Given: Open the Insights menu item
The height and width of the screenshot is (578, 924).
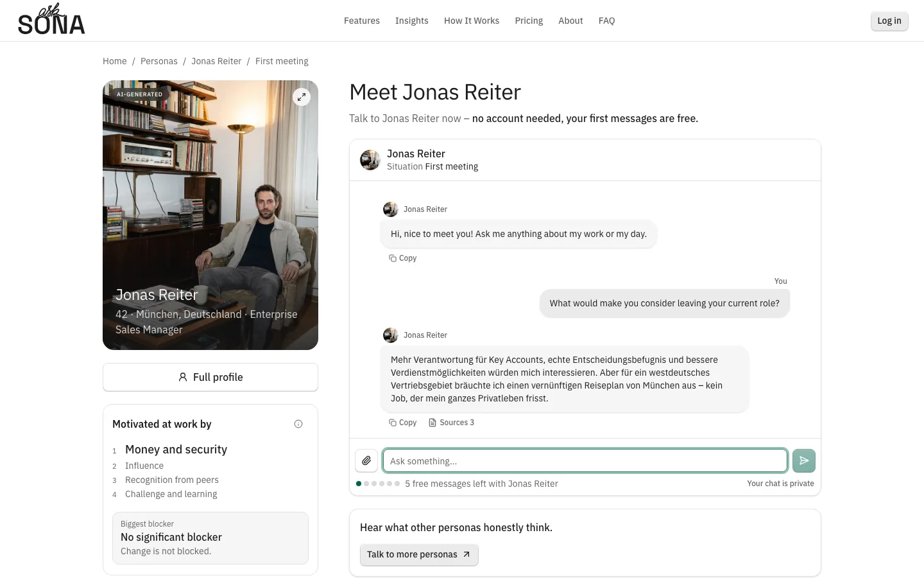Looking at the screenshot, I should click(x=412, y=21).
